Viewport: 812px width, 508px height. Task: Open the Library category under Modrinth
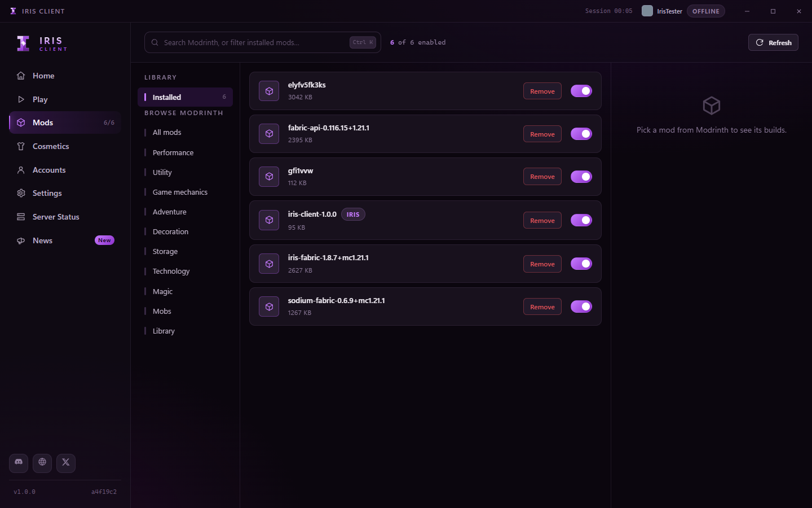(185, 331)
